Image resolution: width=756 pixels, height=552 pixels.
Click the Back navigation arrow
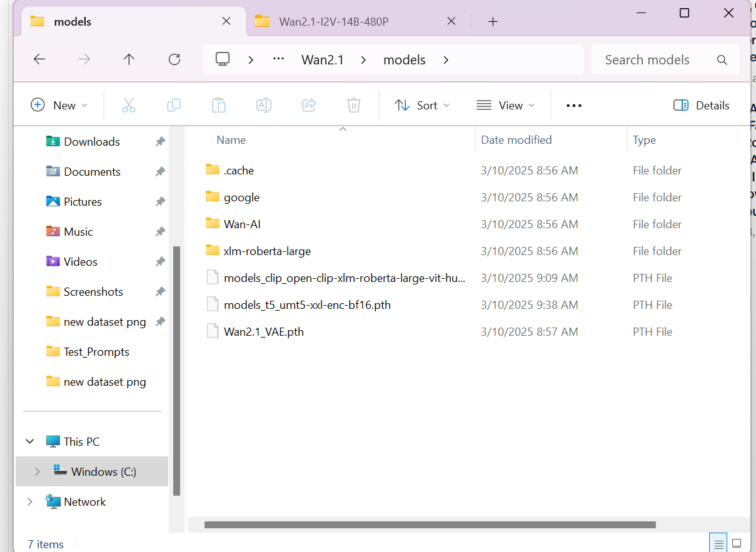(x=39, y=59)
